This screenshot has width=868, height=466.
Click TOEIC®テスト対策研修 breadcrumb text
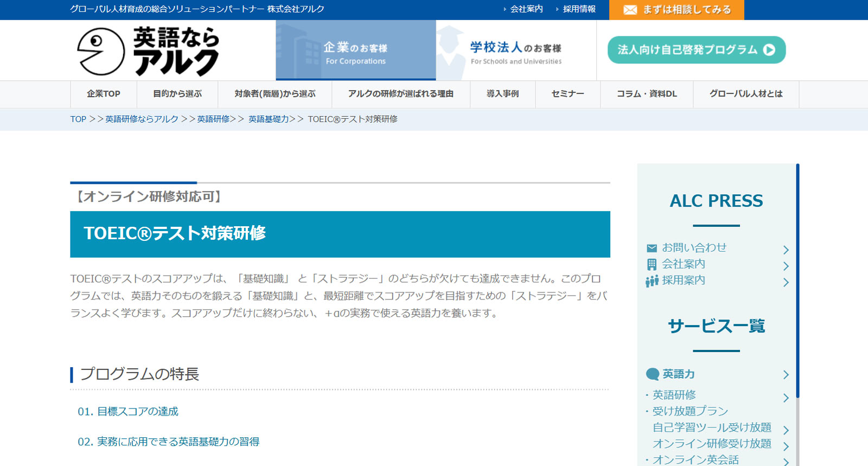click(353, 119)
